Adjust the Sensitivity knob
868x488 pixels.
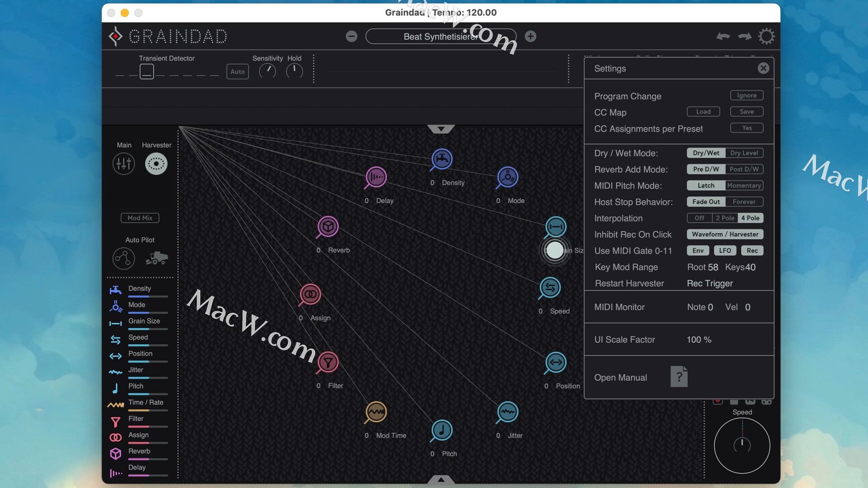[x=267, y=71]
